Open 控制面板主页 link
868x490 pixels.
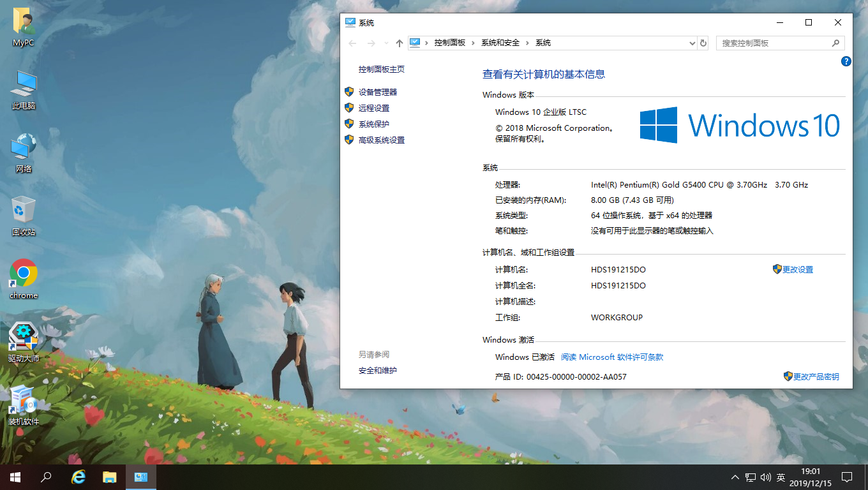382,70
